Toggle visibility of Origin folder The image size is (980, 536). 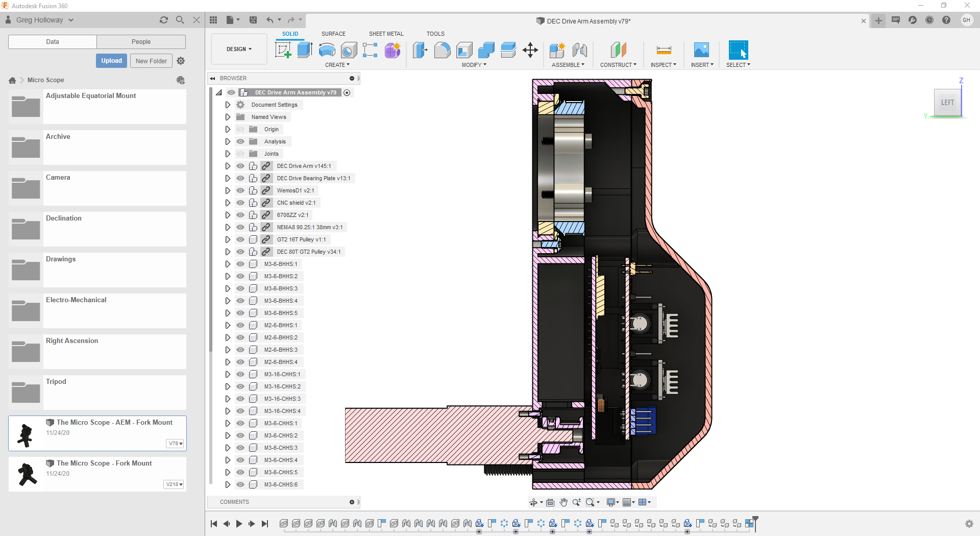(x=240, y=129)
